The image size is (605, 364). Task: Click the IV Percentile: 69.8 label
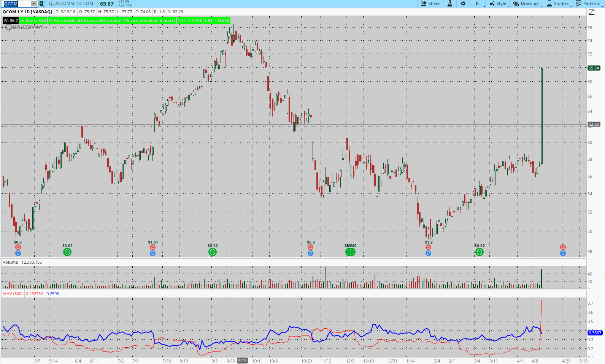coord(112,21)
